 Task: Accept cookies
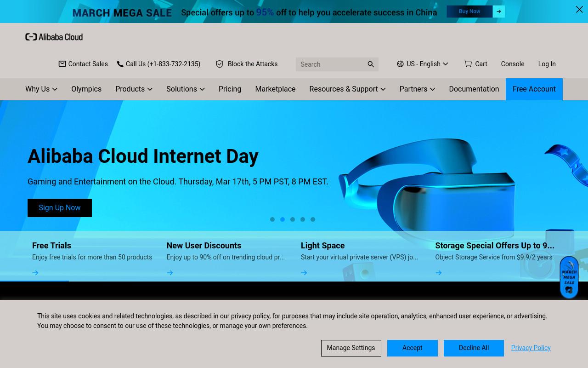(x=413, y=348)
